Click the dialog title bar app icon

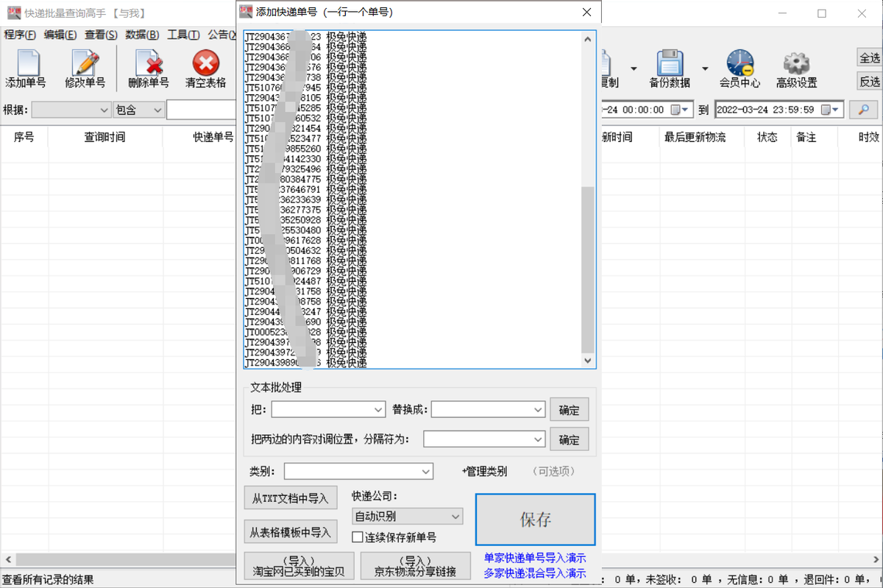pos(246,12)
